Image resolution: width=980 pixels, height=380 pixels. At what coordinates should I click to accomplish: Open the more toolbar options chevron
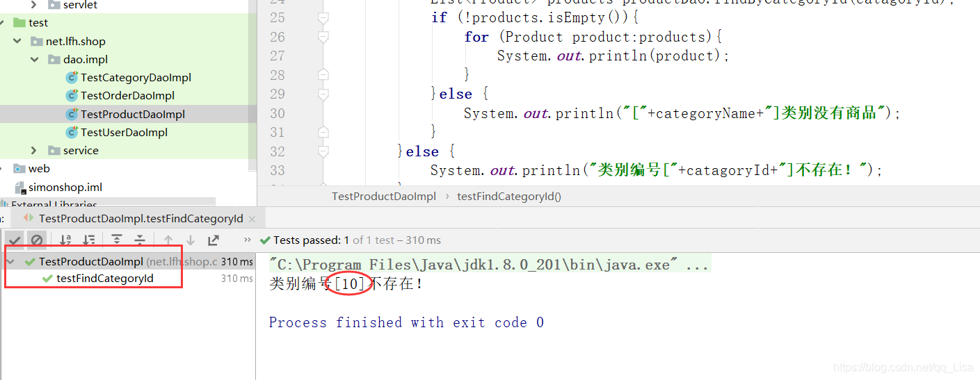[246, 240]
